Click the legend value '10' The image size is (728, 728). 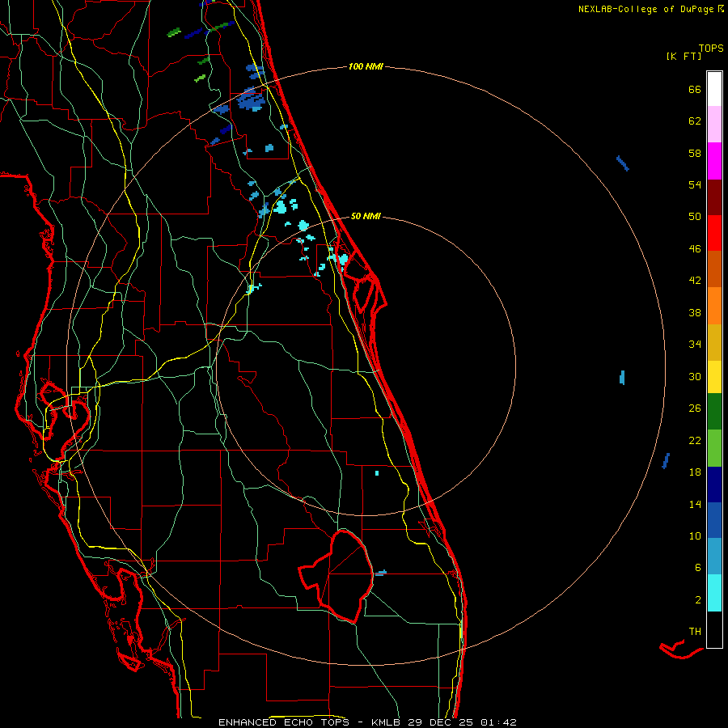click(695, 536)
